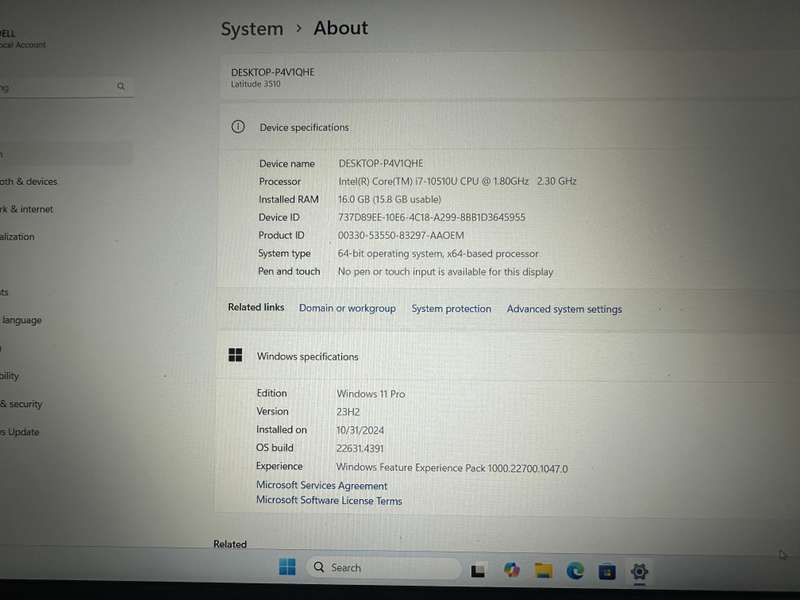Open File Explorer from taskbar

tap(543, 570)
